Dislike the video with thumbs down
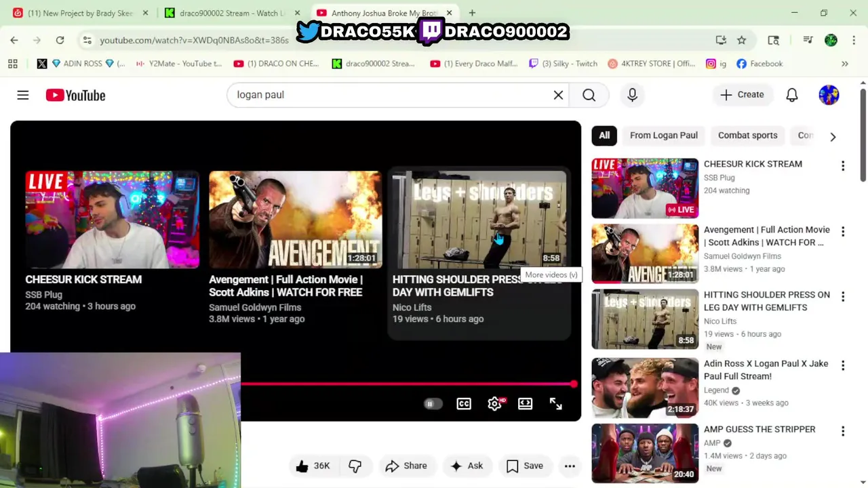The height and width of the screenshot is (488, 868). [x=355, y=466]
